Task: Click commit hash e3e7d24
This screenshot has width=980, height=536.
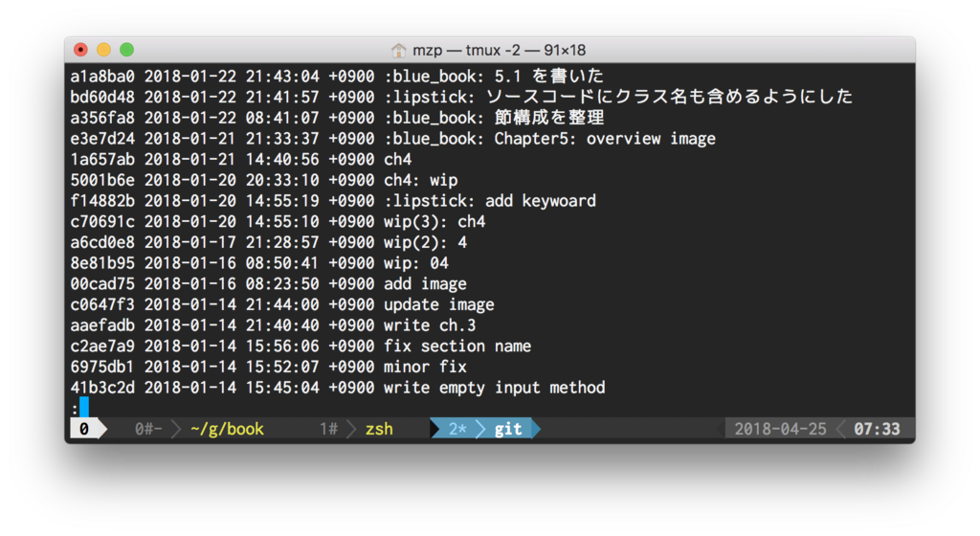Action: pos(102,139)
